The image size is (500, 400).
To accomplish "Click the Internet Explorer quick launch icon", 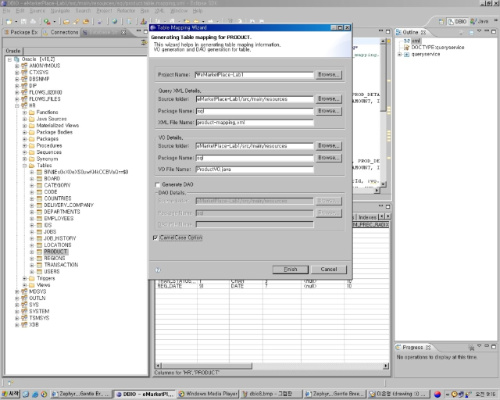I will [x=35, y=394].
